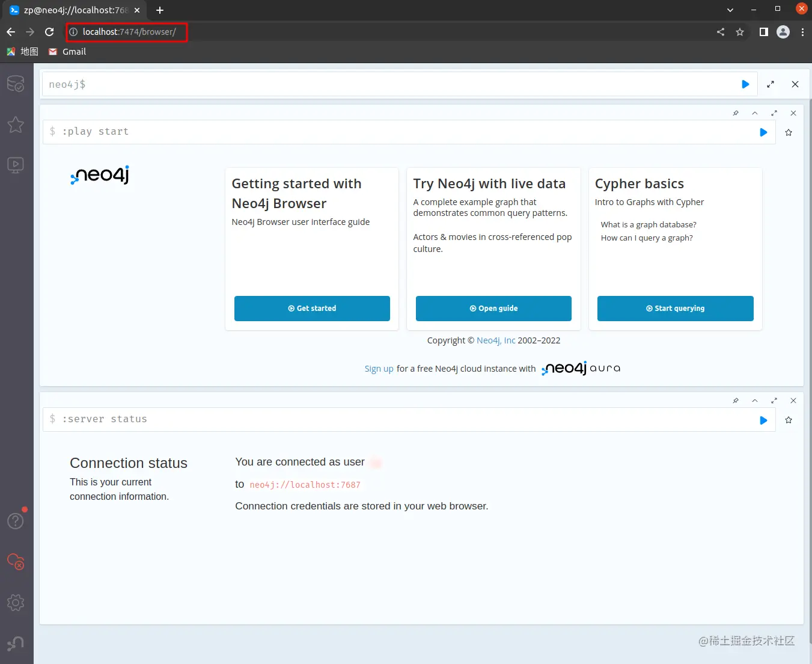The height and width of the screenshot is (664, 812).
Task: Run the query in the main editor
Action: (745, 84)
